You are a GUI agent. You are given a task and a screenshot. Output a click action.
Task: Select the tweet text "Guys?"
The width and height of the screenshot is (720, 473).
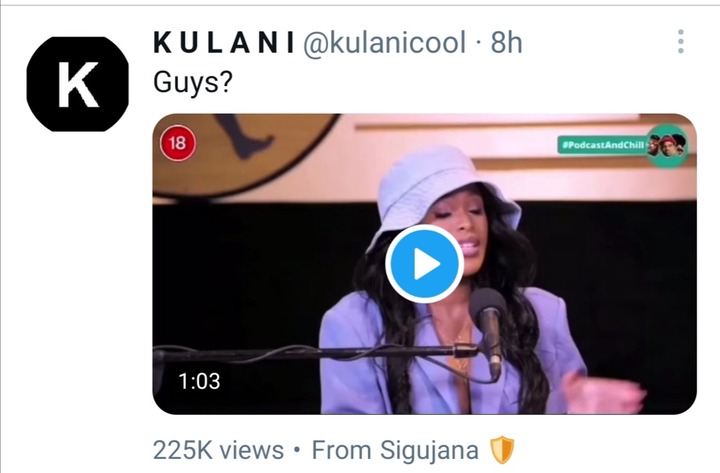[x=193, y=83]
